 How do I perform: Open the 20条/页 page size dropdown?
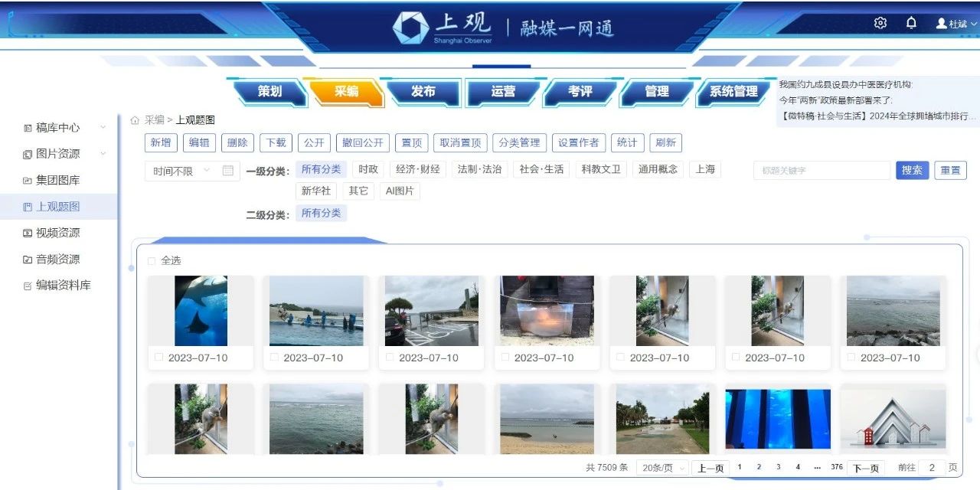coord(662,468)
